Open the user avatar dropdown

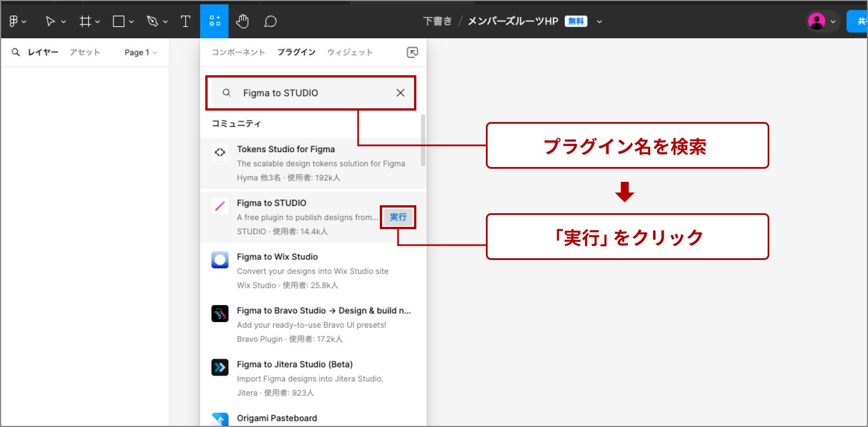[822, 22]
